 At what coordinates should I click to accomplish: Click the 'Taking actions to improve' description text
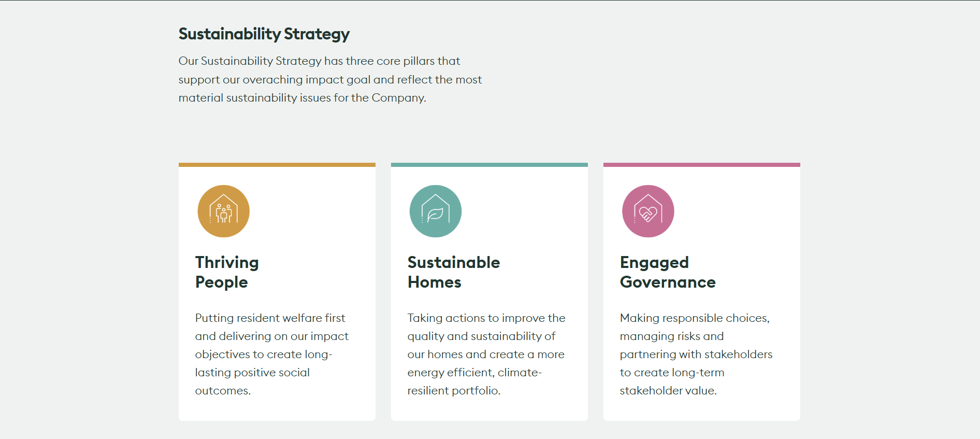click(x=486, y=354)
